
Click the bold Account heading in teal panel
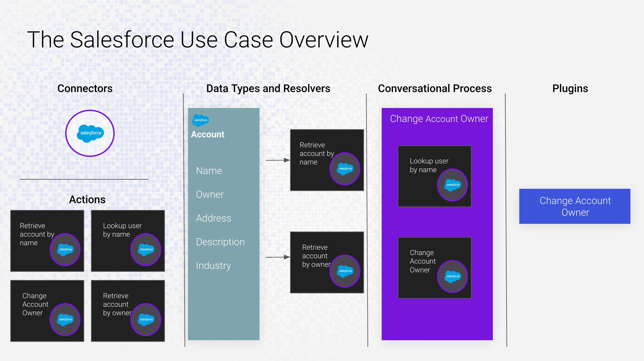[x=208, y=135]
